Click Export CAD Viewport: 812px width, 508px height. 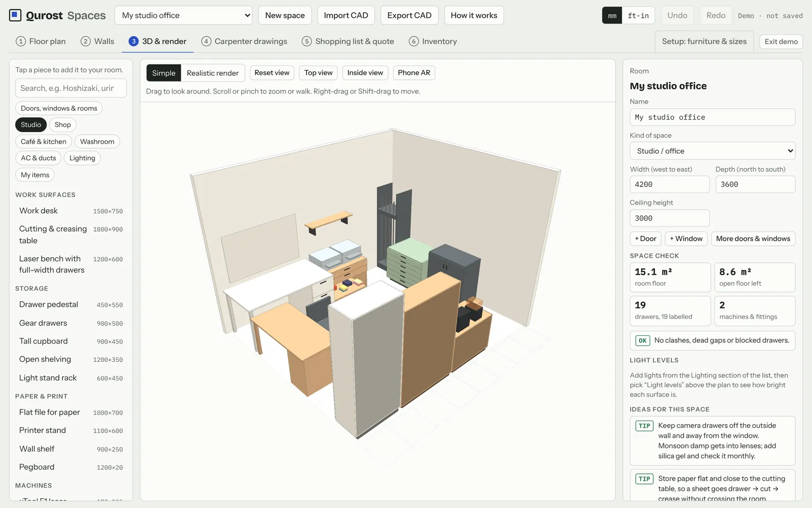410,15
